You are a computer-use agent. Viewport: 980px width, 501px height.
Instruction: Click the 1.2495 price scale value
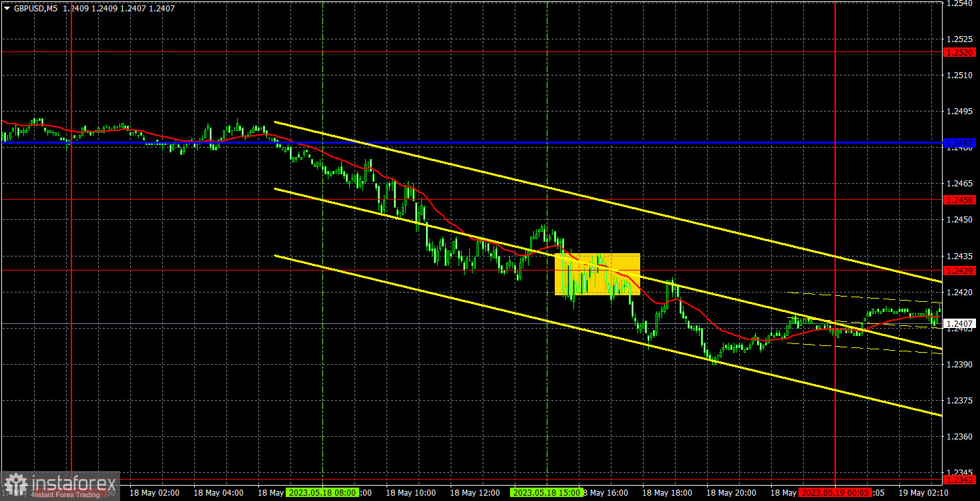[x=959, y=112]
